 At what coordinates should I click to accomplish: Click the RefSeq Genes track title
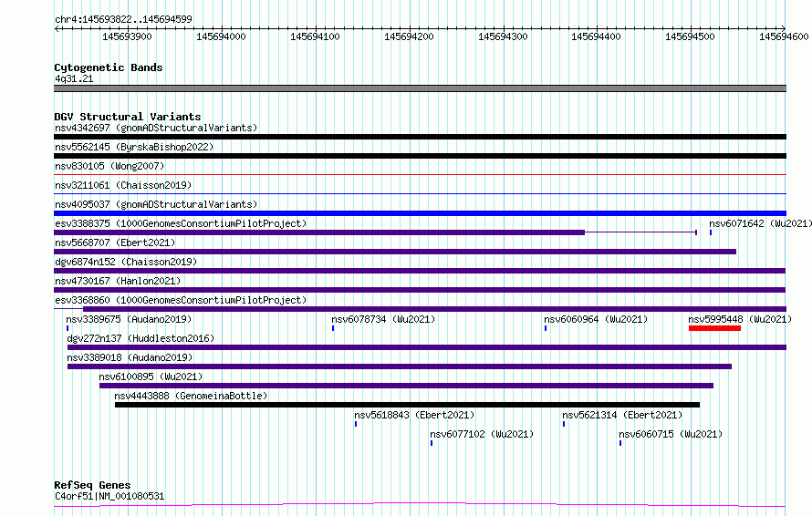tap(92, 485)
